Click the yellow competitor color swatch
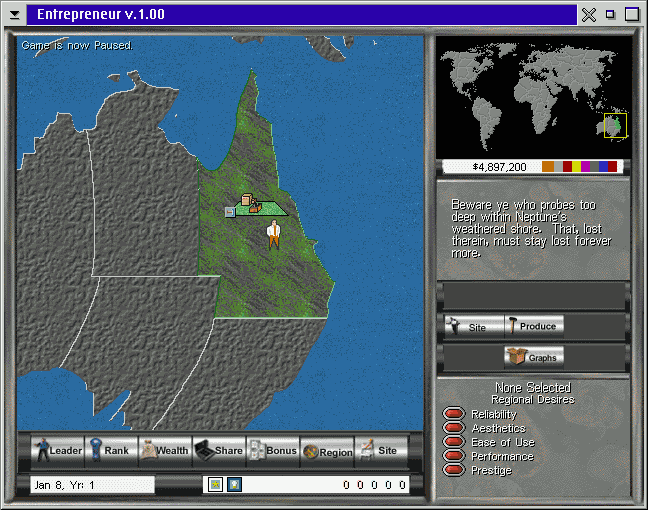Screen dimensions: 648x510 (577, 167)
